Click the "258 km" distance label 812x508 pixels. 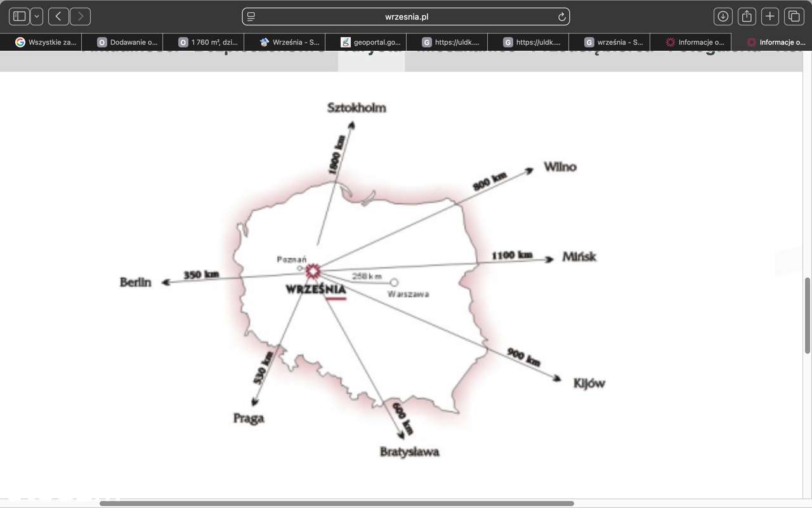click(367, 276)
